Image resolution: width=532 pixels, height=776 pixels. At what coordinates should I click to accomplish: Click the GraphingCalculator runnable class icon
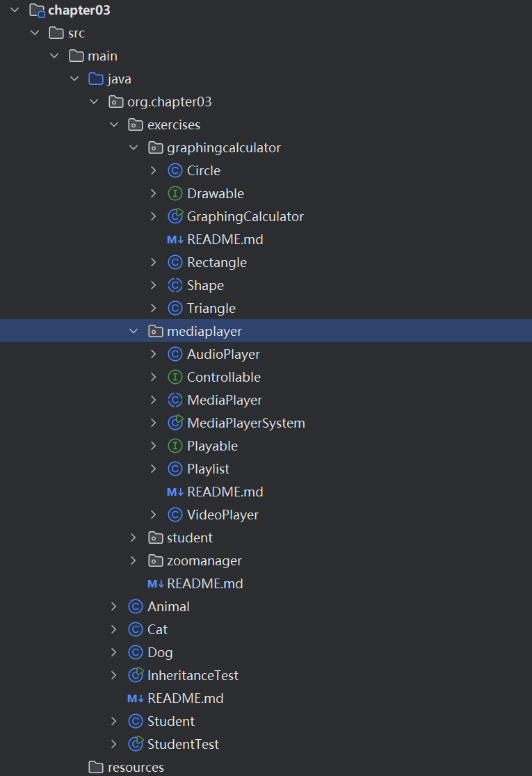tap(175, 216)
